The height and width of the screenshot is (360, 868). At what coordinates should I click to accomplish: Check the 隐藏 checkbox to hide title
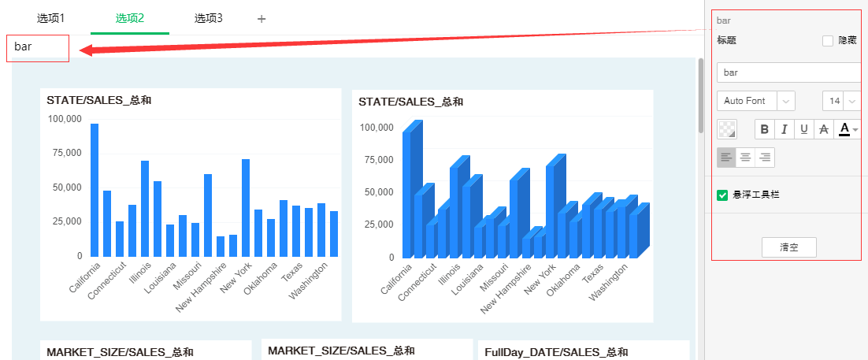(x=828, y=41)
